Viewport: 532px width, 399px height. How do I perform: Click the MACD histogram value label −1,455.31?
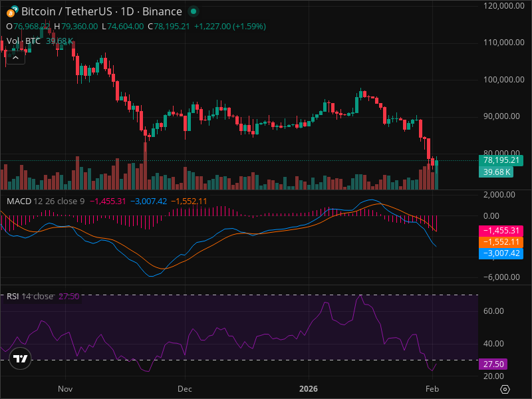click(x=501, y=231)
